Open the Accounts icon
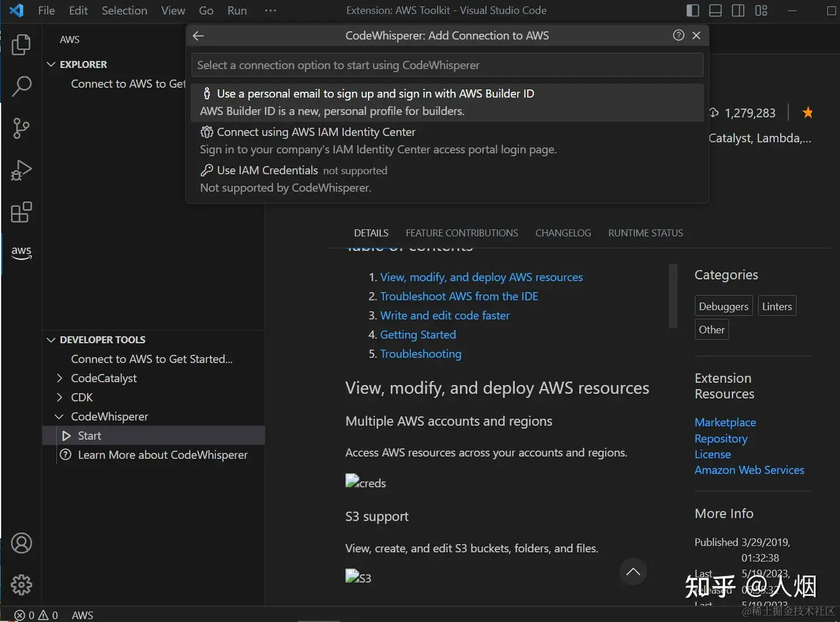This screenshot has width=840, height=622. pos(21,543)
